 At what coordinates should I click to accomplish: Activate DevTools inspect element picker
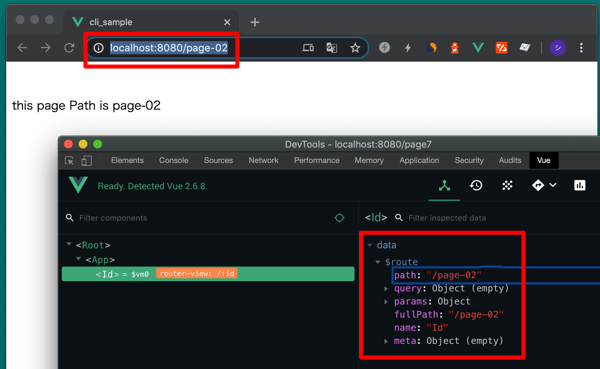coord(69,161)
